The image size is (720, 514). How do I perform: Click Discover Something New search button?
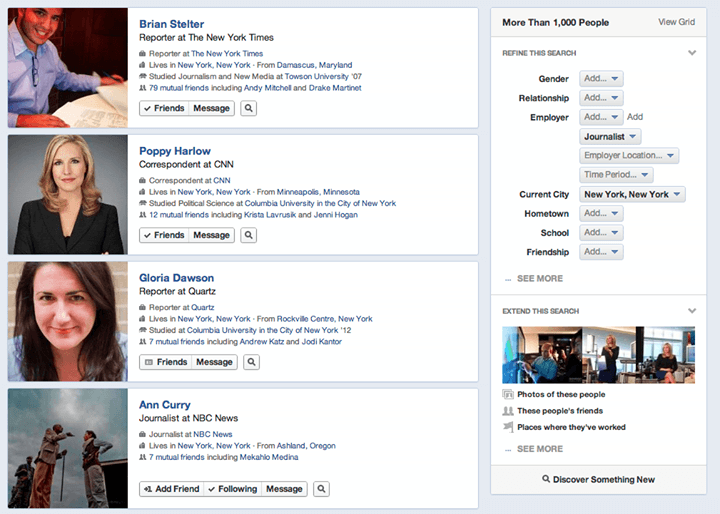pyautogui.click(x=598, y=479)
